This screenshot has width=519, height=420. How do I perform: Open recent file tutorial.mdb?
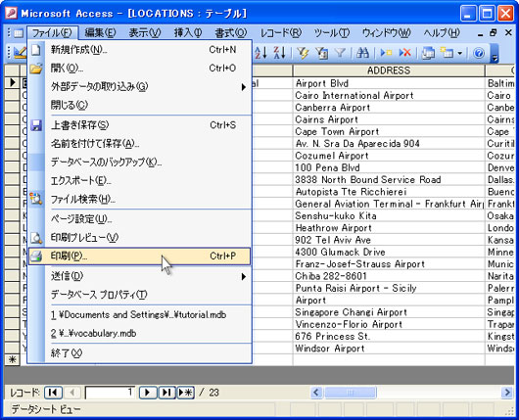139,314
